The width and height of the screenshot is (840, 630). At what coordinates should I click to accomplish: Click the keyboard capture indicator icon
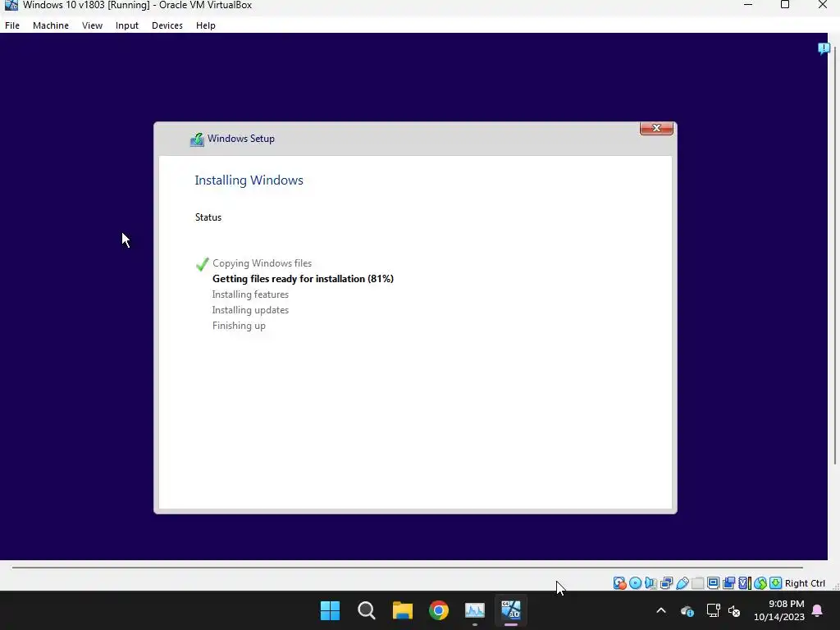coord(776,583)
